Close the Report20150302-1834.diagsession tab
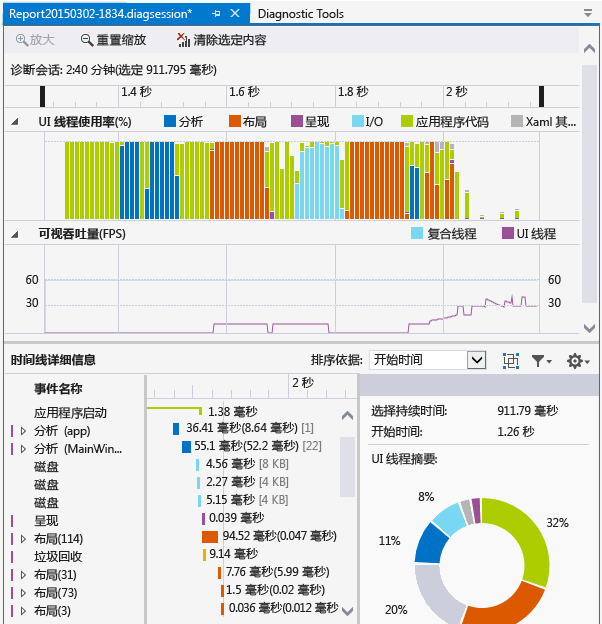 click(235, 14)
